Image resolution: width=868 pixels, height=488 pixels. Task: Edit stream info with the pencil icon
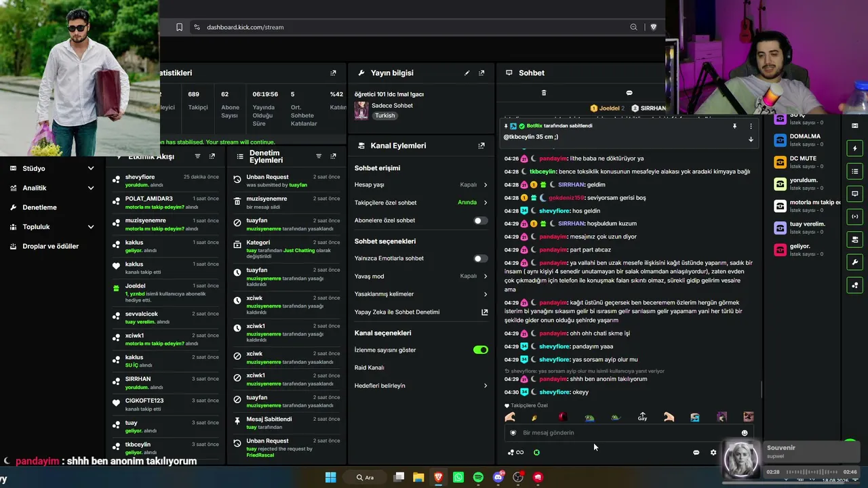(x=467, y=73)
